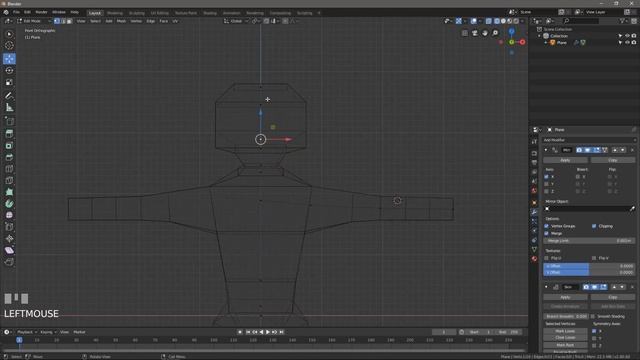Enable the Mirror Axis Y checkbox
The height and width of the screenshot is (360, 640).
pos(547,184)
